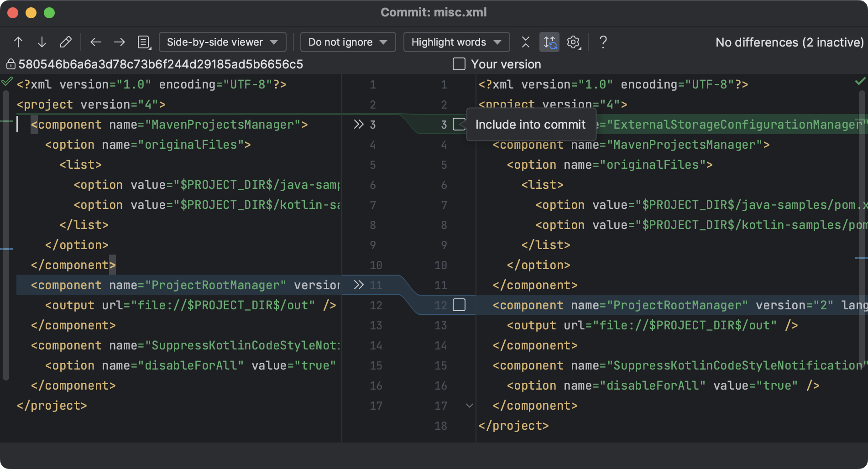The image size is (868, 469).
Task: Enable synchronized scrolling of both panes
Action: click(549, 42)
